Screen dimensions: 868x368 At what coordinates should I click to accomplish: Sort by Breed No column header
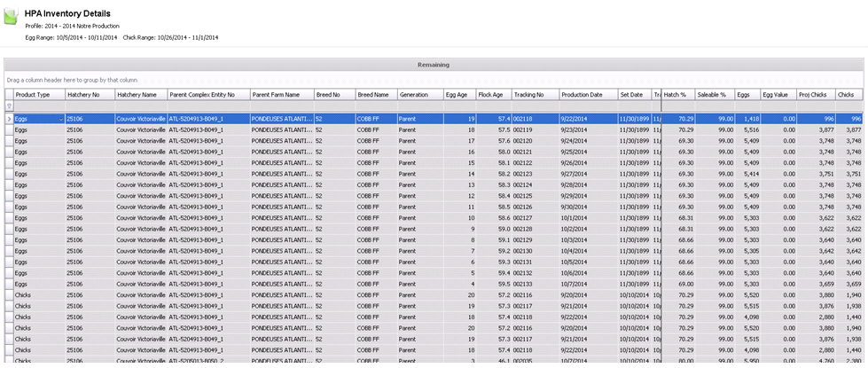[335, 95]
